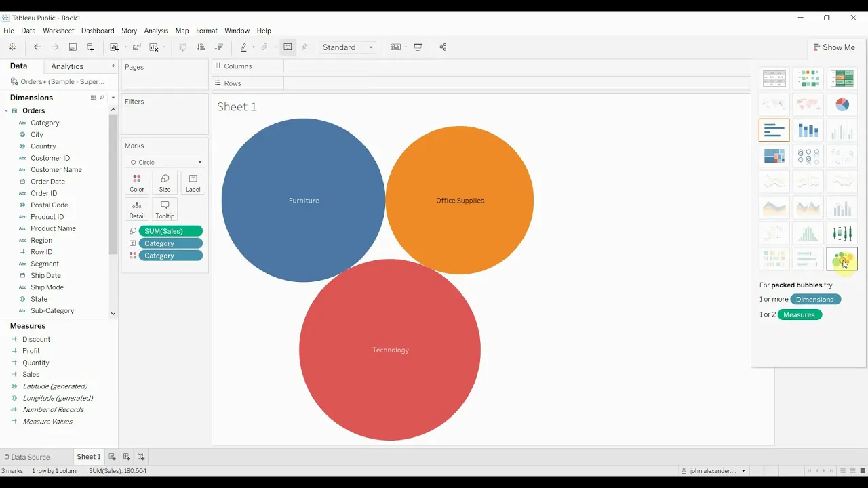Open the Worksheet menu
Image resolution: width=868 pixels, height=488 pixels.
click(x=58, y=30)
